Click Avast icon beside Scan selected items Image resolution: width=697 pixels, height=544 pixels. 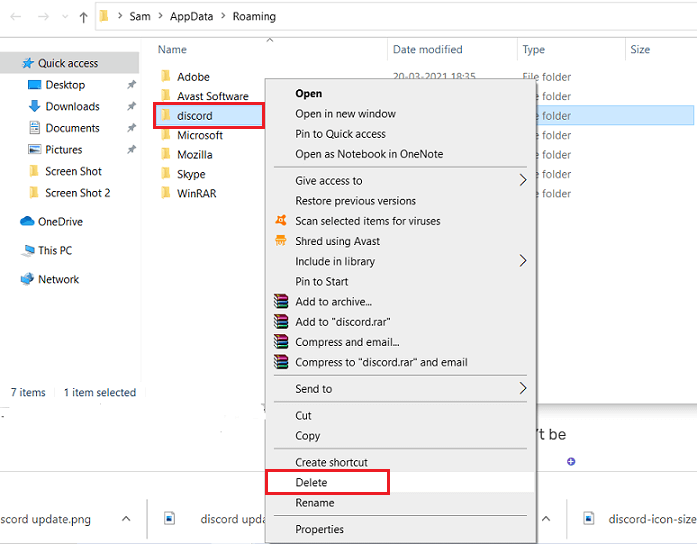281,220
